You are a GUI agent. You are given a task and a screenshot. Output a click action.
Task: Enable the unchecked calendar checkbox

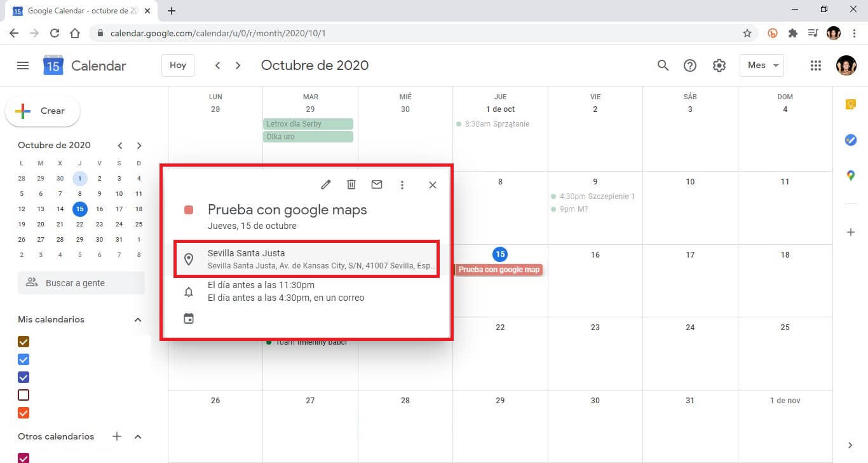coord(24,395)
